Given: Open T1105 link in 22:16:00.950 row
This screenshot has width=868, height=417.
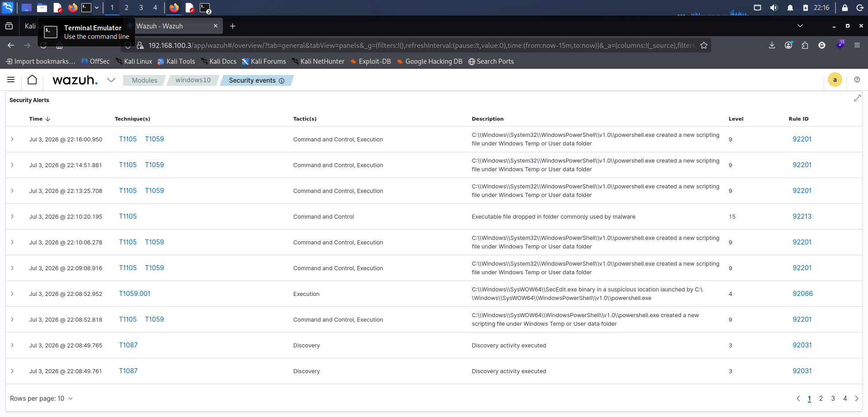Looking at the screenshot, I should click(x=128, y=139).
